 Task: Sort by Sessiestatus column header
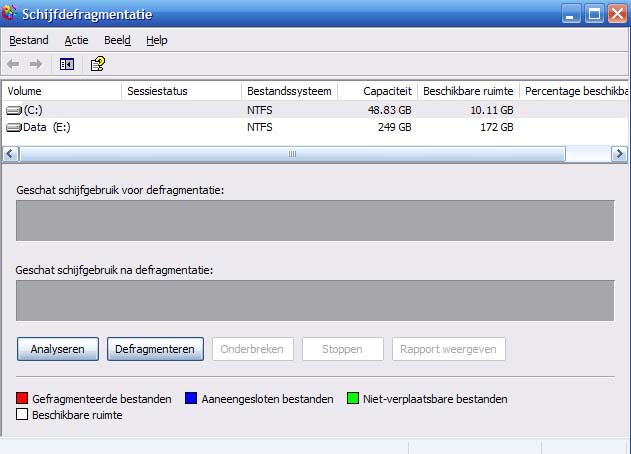[x=181, y=91]
